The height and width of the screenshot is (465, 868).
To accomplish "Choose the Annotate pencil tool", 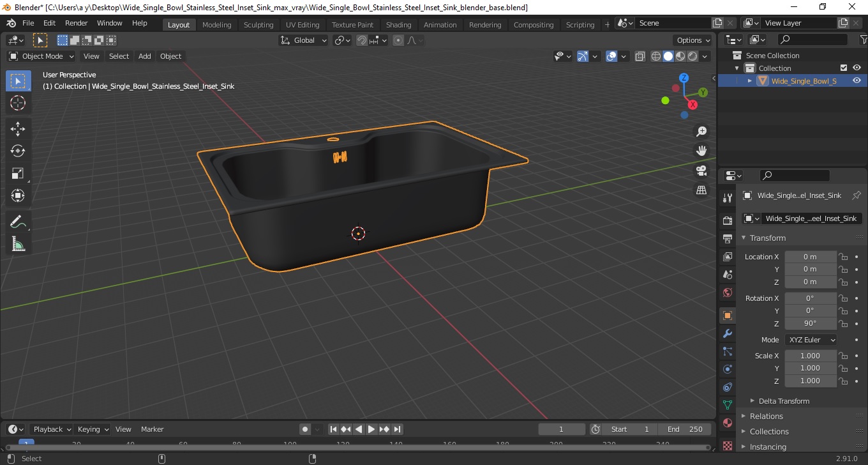I will [x=18, y=222].
